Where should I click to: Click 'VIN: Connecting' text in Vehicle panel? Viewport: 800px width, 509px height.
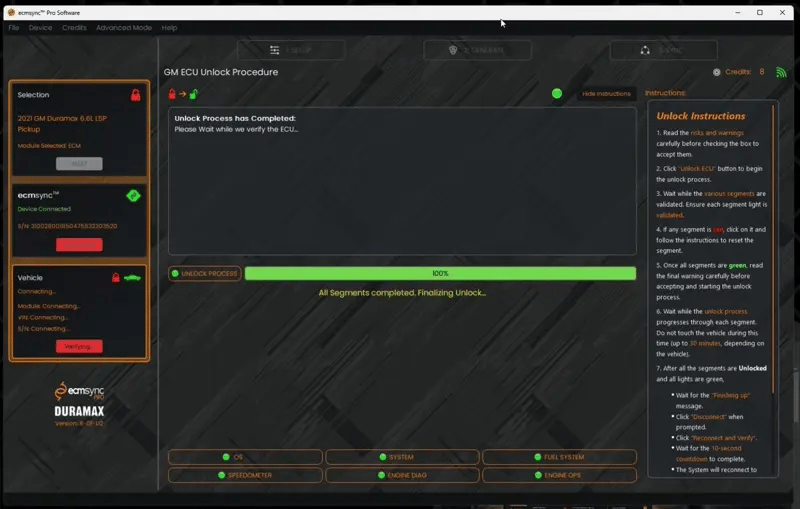coord(42,317)
